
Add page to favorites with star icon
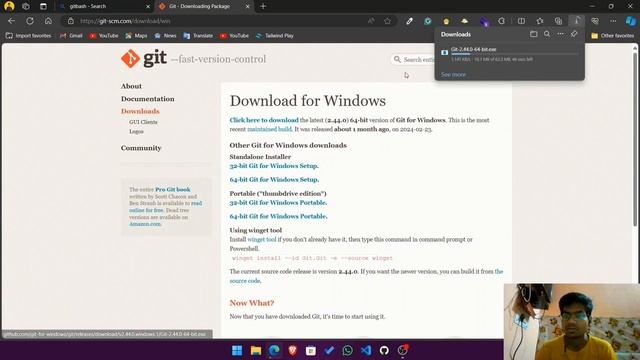(387, 21)
